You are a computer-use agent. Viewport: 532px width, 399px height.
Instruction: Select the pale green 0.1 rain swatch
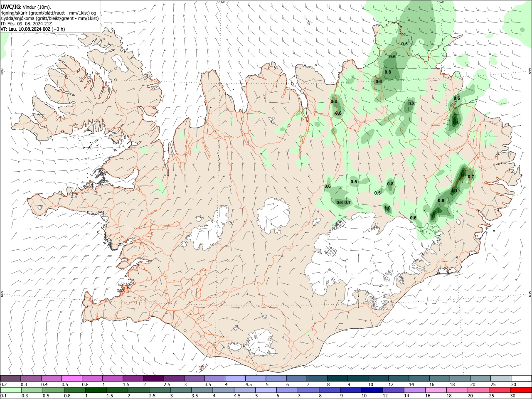click(x=11, y=390)
